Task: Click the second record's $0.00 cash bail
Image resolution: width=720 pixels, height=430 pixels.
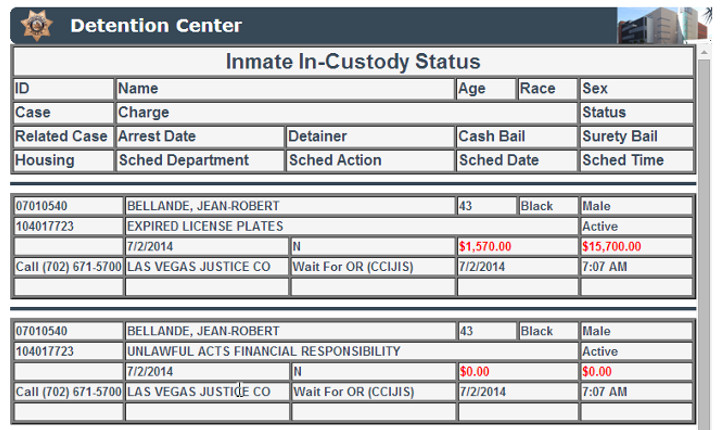Action: (474, 372)
